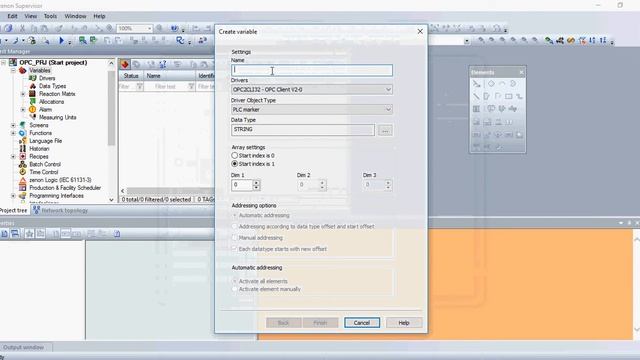640x360 pixels.
Task: Click the Recipes tree icon
Action: 23,156
